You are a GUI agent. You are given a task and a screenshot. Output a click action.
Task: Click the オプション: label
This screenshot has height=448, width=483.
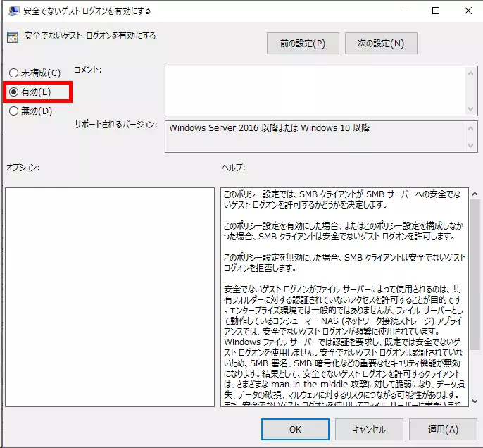point(23,168)
